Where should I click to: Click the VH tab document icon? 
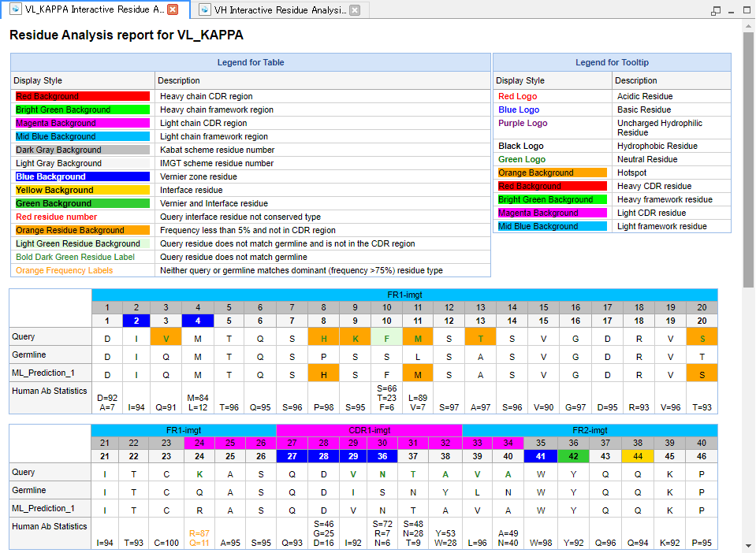click(x=204, y=10)
